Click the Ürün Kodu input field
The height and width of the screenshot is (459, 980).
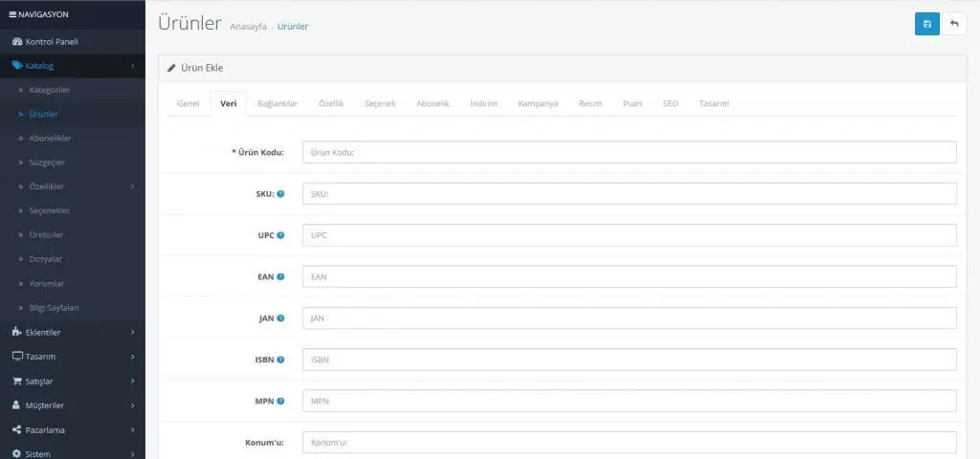point(630,152)
